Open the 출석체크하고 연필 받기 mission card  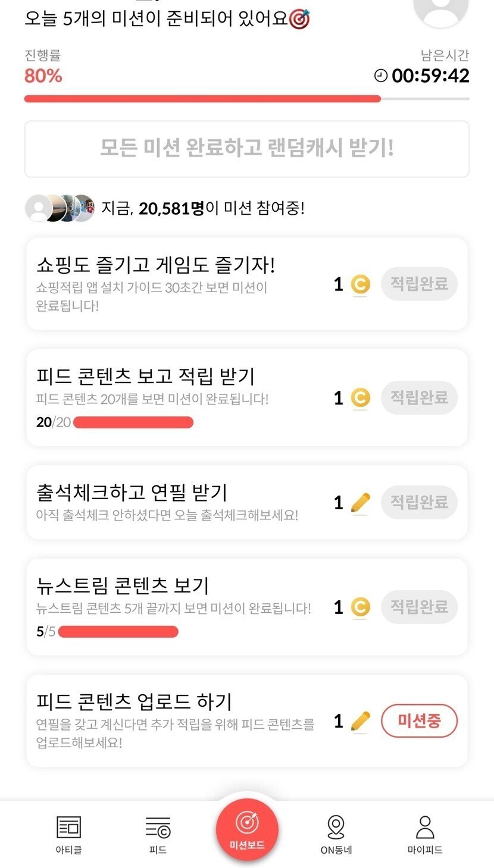pyautogui.click(x=179, y=503)
